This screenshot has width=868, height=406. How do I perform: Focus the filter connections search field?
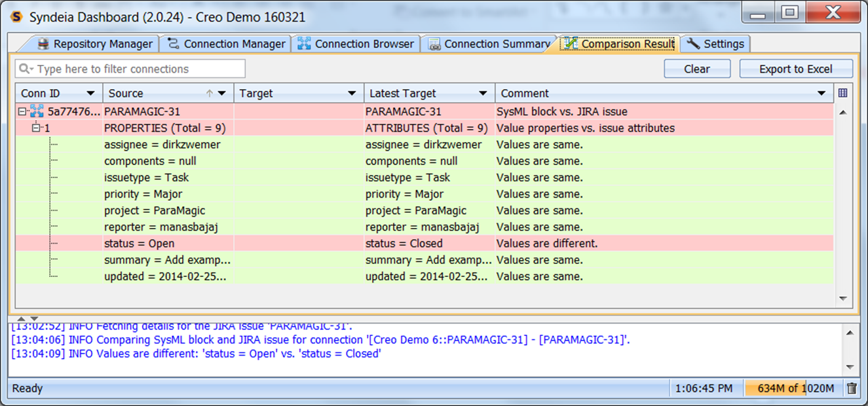click(x=130, y=69)
